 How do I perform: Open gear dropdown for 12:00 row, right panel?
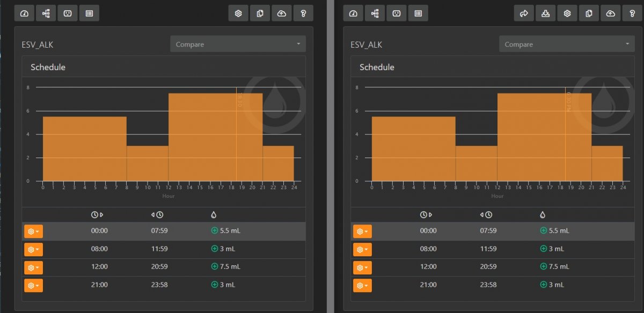click(x=362, y=267)
